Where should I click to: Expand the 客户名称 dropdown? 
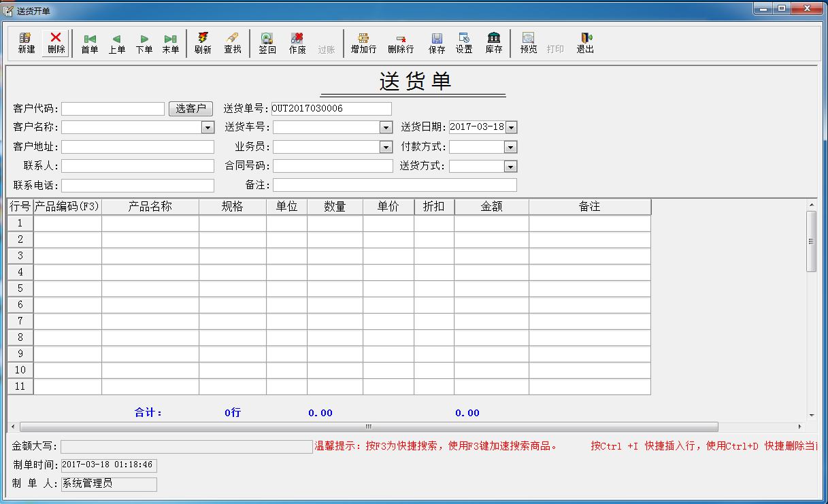click(208, 127)
